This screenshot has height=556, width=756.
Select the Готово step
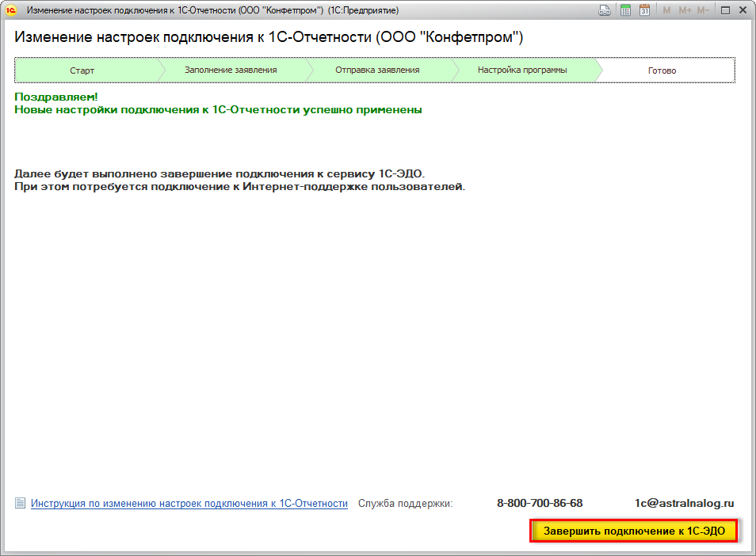(662, 70)
